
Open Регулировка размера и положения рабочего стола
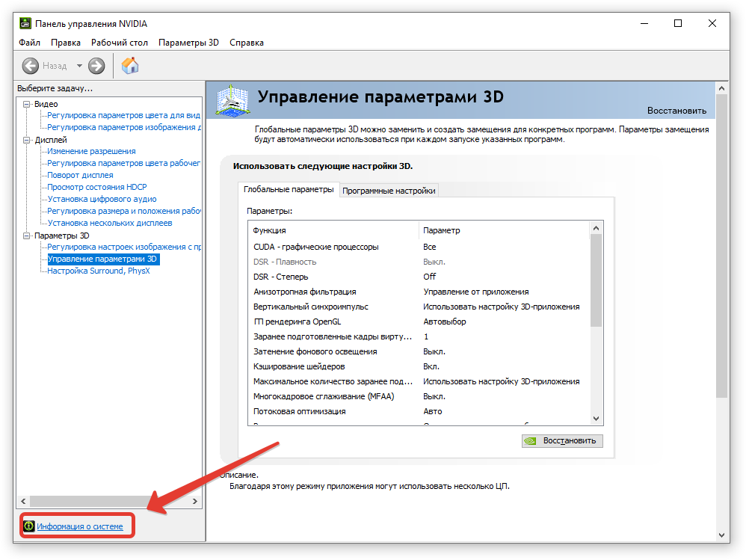pyautogui.click(x=123, y=211)
